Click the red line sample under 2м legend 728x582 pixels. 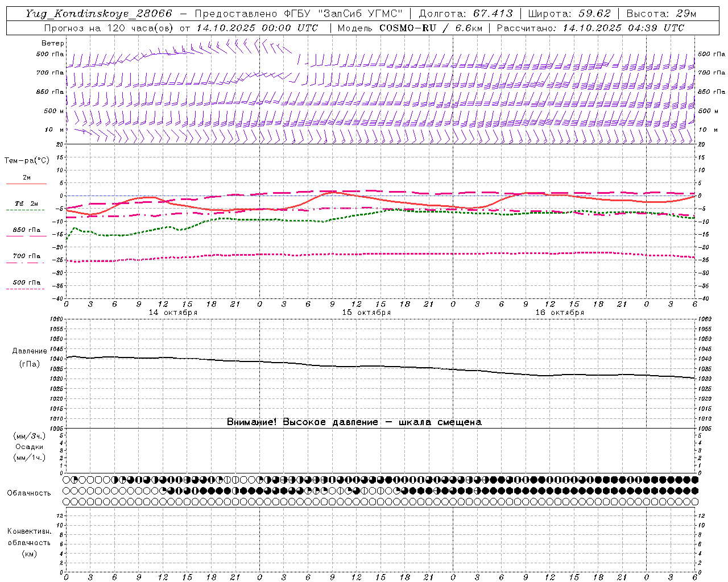pyautogui.click(x=26, y=184)
